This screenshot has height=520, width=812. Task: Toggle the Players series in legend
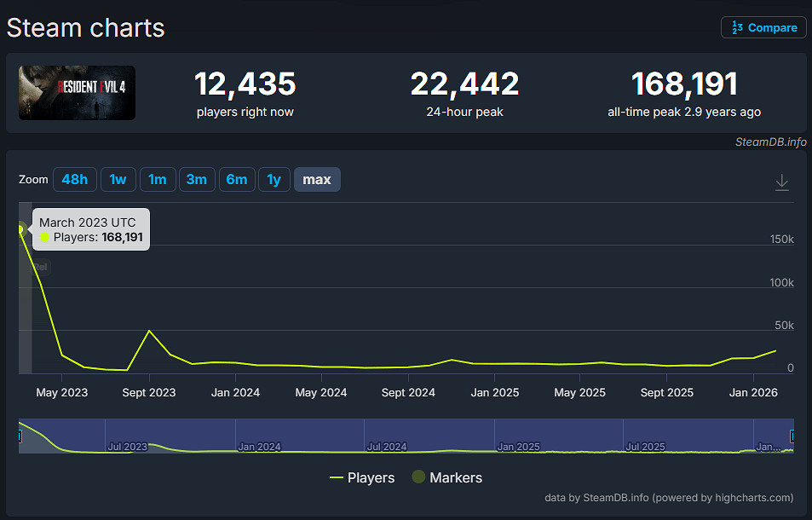[x=362, y=477]
